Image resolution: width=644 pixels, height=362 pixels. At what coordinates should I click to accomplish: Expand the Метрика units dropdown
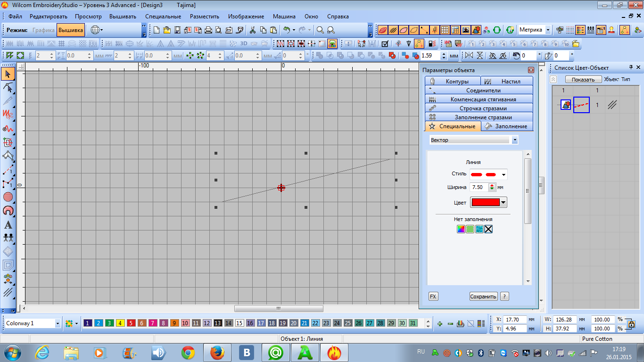[x=548, y=30]
